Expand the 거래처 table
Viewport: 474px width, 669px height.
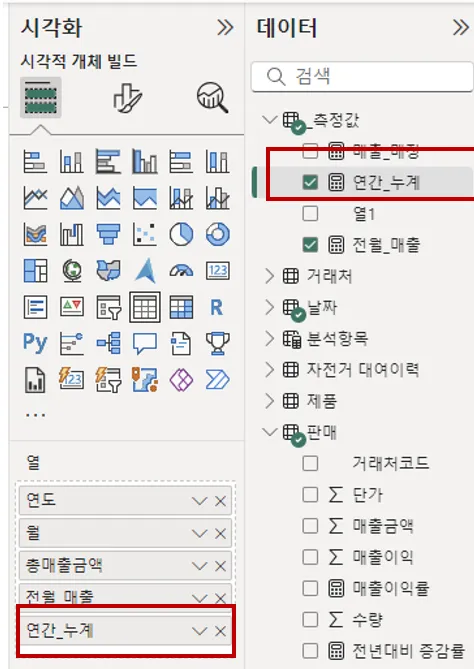269,276
